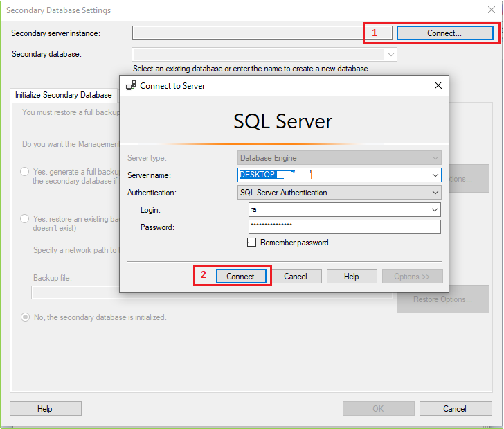Click the Connect to Server title icon

coord(131,86)
